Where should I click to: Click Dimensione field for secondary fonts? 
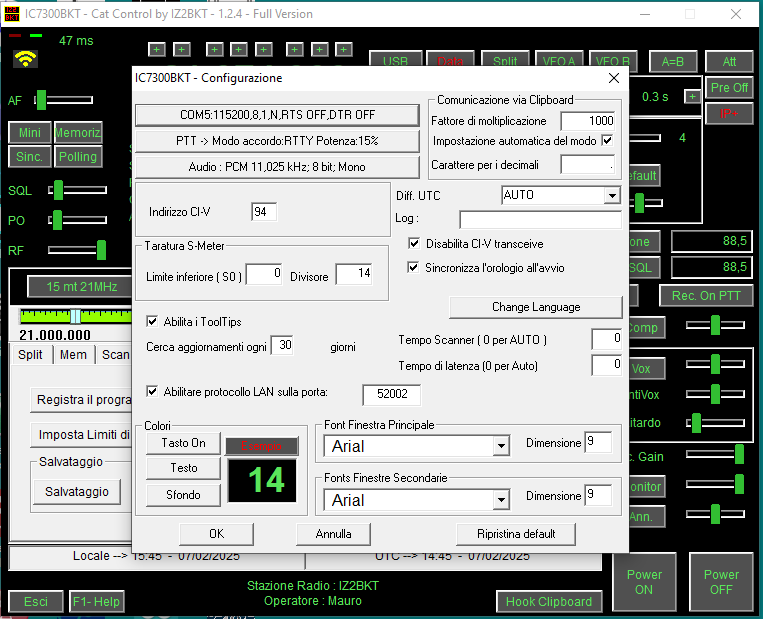598,495
